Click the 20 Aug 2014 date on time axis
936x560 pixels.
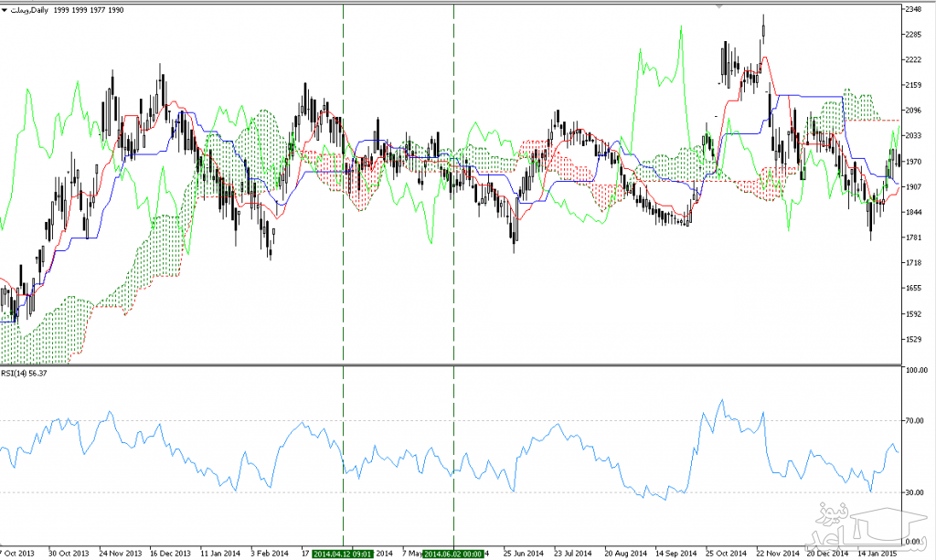point(629,553)
